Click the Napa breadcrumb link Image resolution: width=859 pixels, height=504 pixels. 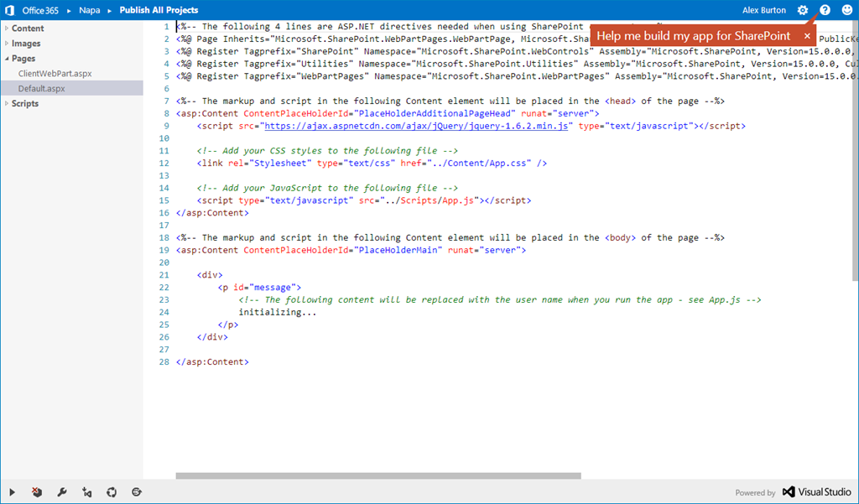pyautogui.click(x=89, y=10)
